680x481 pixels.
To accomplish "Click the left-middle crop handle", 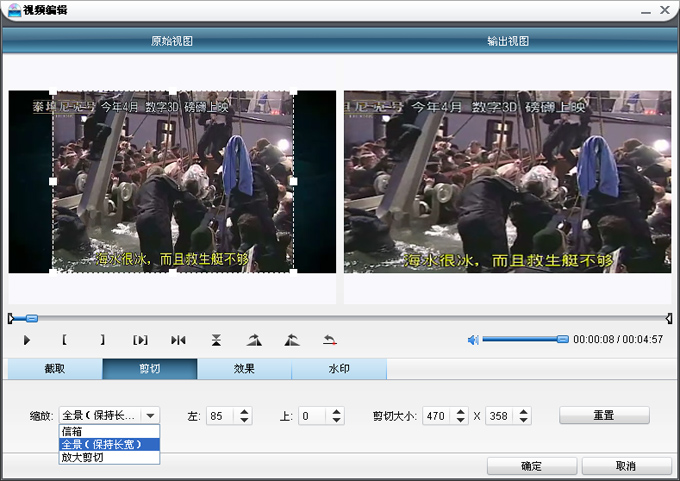I will (53, 181).
